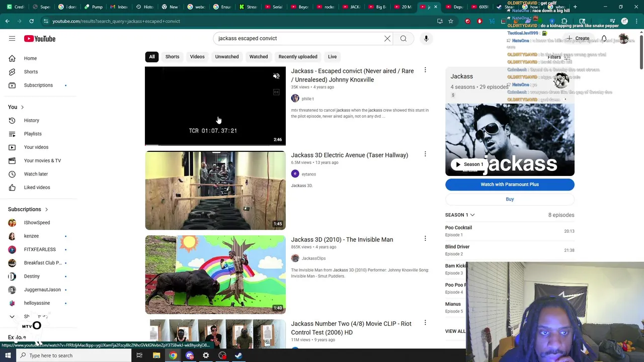
Task: Open Task View in the taskbar
Action: 139,355
